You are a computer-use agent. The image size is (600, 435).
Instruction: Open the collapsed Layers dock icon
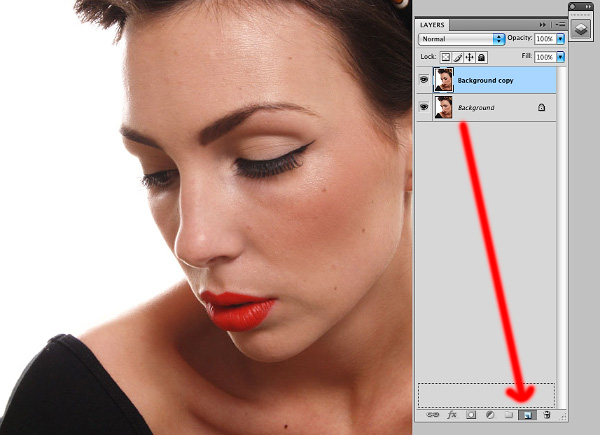[x=581, y=29]
